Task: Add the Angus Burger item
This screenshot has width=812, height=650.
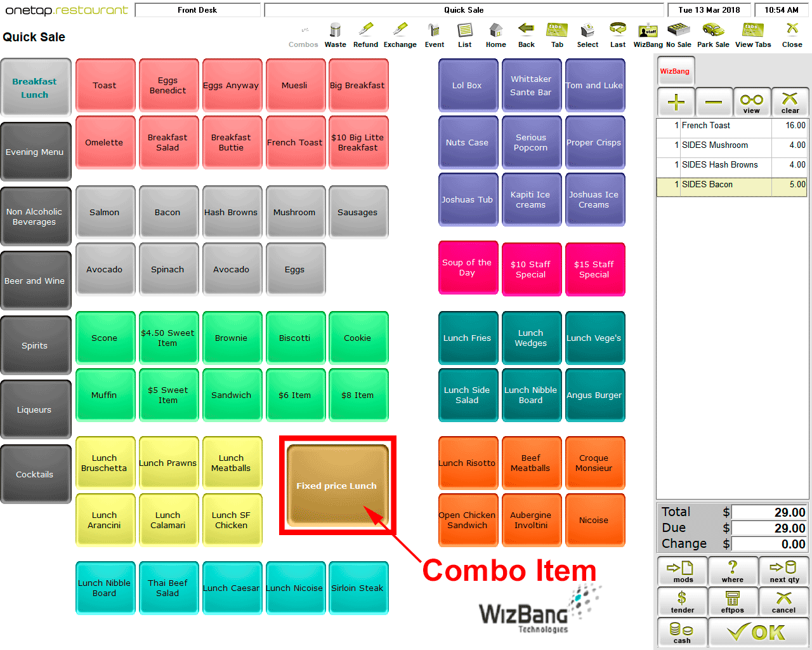Action: click(594, 395)
